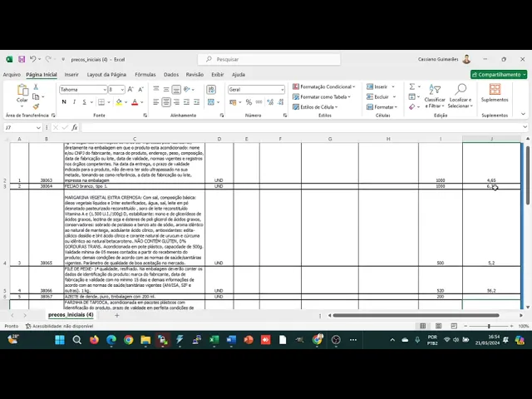Image resolution: width=532 pixels, height=399 pixels.
Task: Toggle italic (I) formatting
Action: [74, 102]
